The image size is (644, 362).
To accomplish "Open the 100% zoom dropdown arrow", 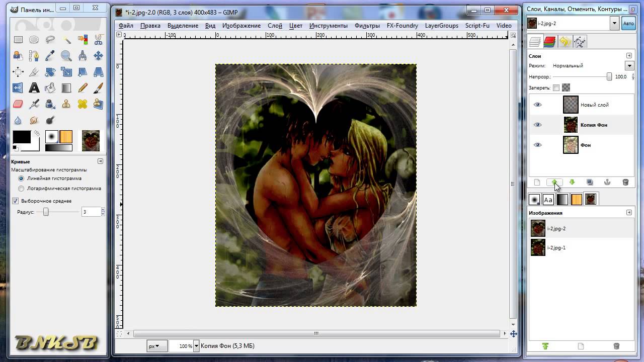I will tap(197, 346).
